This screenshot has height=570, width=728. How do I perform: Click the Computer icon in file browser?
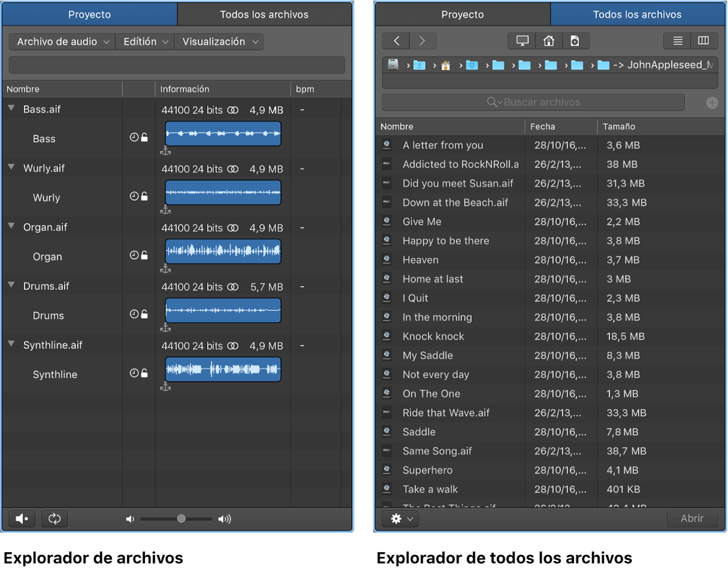click(522, 41)
